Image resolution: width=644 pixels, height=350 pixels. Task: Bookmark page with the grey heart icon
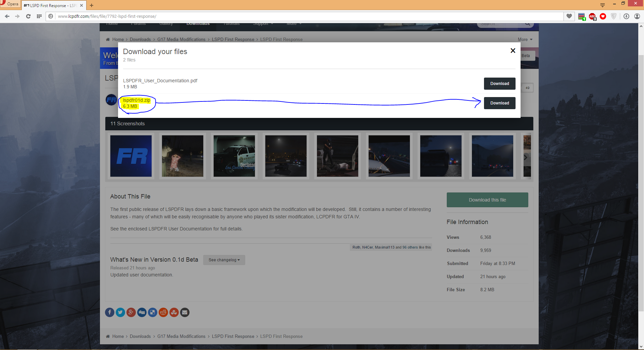(x=569, y=16)
